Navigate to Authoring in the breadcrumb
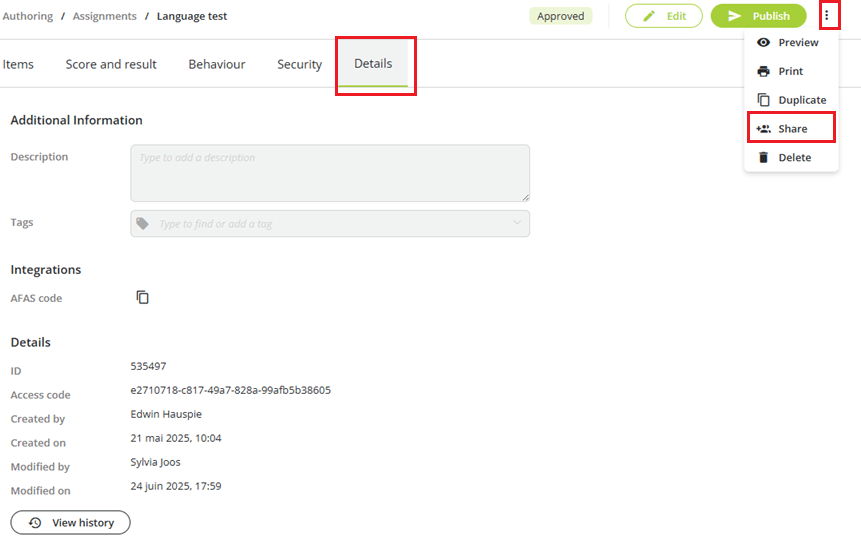Image resolution: width=861 pixels, height=537 pixels. tap(27, 16)
